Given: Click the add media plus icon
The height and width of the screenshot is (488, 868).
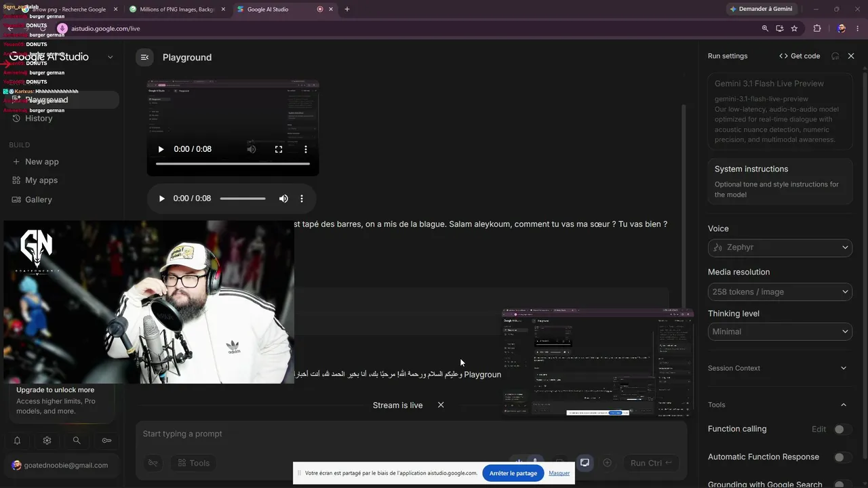Looking at the screenshot, I should tap(607, 463).
